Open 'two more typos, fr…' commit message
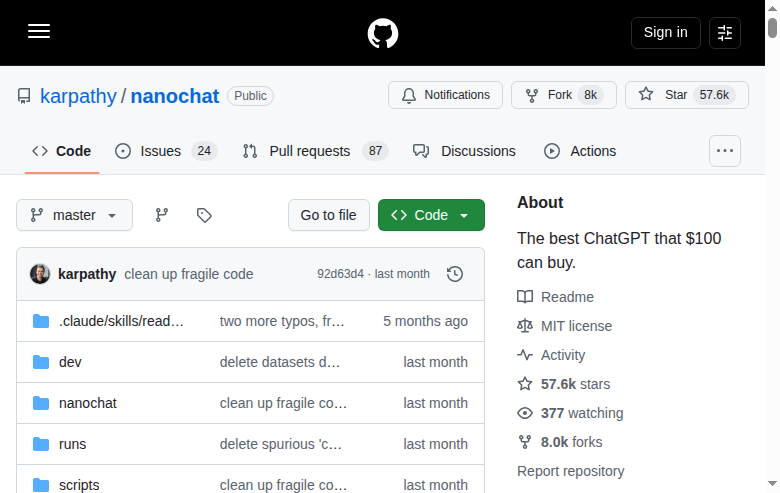The height and width of the screenshot is (493, 780). [x=282, y=321]
